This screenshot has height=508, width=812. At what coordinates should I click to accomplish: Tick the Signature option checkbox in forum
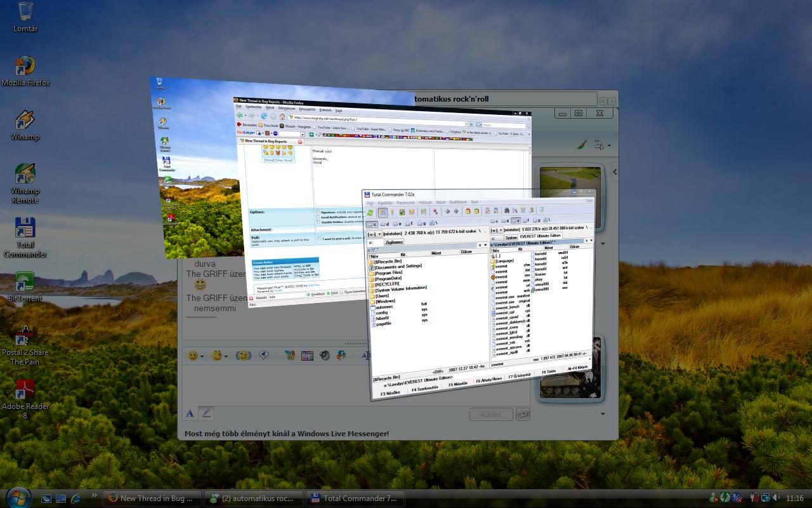click(318, 211)
